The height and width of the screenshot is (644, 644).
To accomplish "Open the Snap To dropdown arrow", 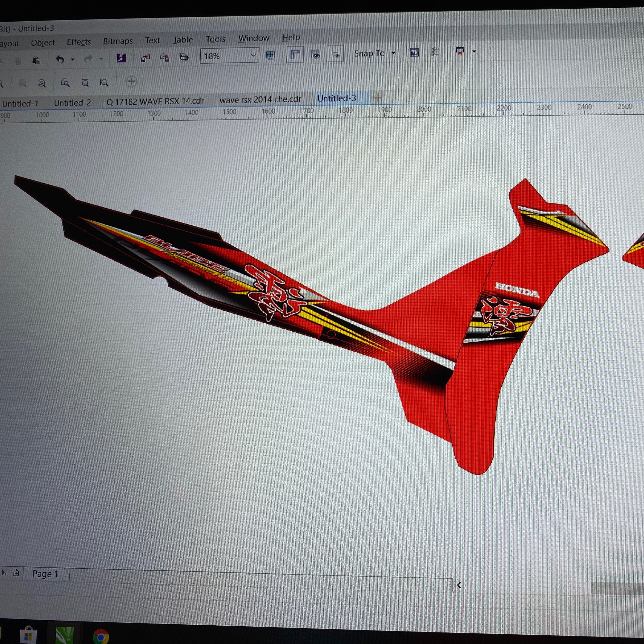I will 393,53.
